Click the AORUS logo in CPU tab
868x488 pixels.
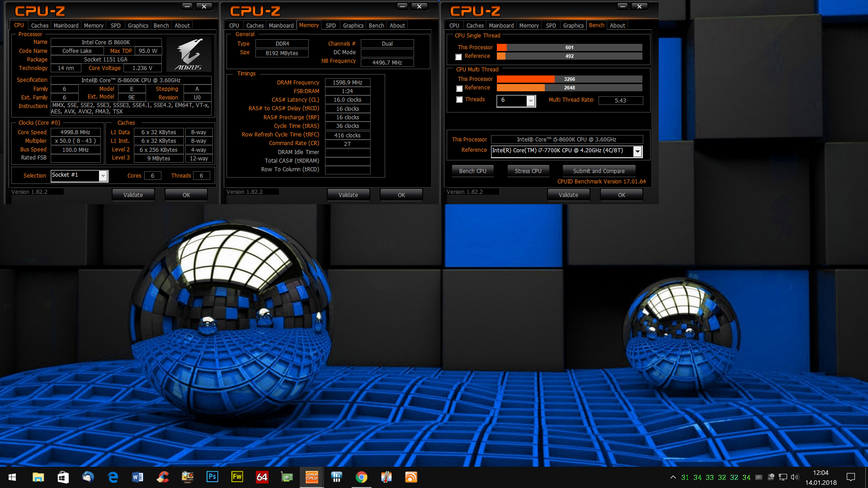189,55
